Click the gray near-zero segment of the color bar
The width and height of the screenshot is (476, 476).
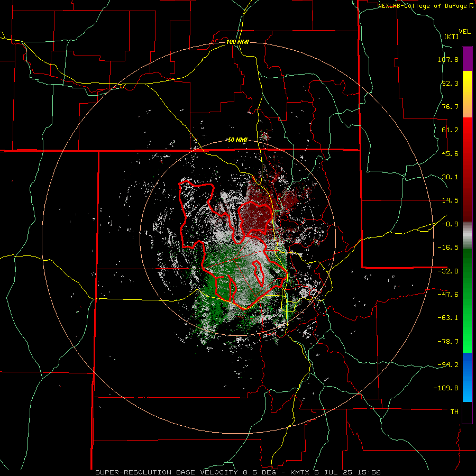point(467,235)
